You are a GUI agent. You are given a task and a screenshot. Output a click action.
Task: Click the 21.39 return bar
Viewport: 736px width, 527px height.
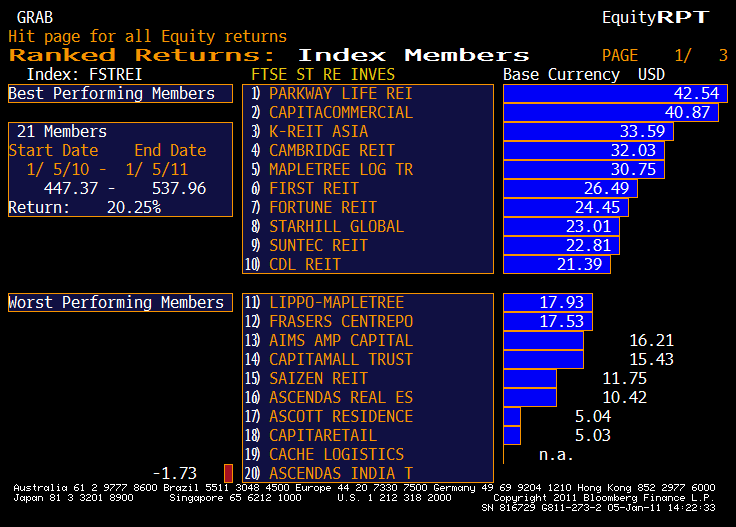pos(557,265)
